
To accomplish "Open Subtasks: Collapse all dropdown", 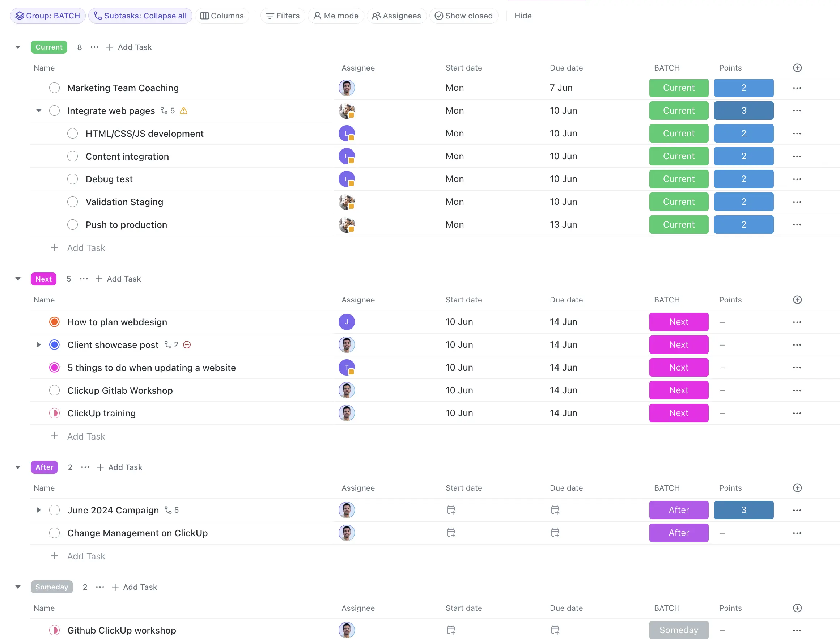I will point(140,16).
